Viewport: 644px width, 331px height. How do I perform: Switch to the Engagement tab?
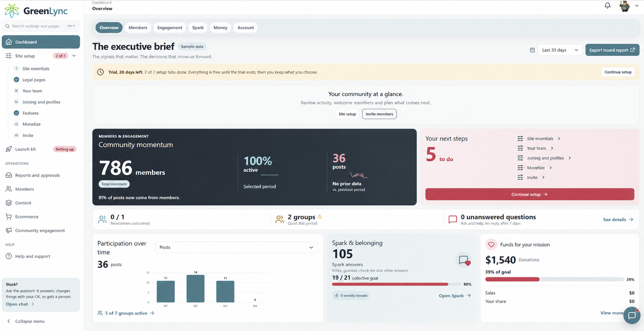click(x=169, y=28)
